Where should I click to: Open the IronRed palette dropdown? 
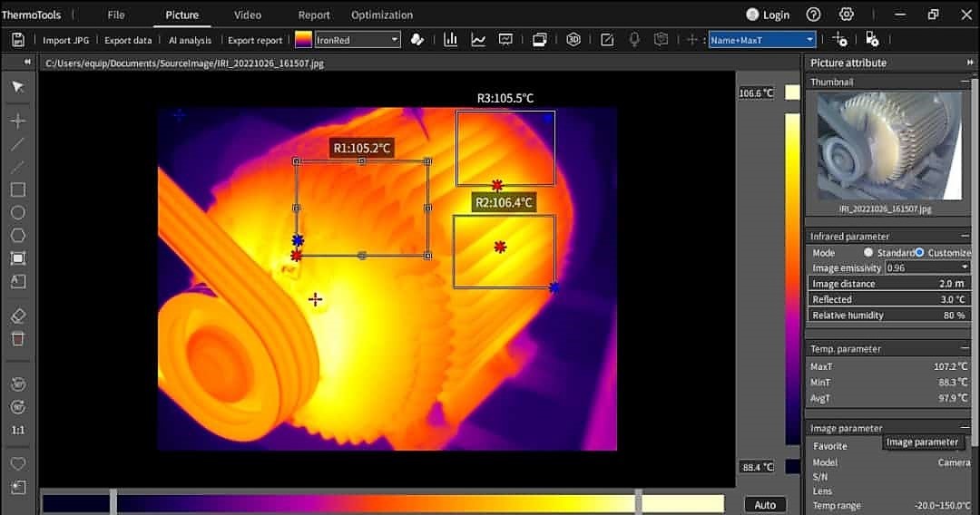358,40
